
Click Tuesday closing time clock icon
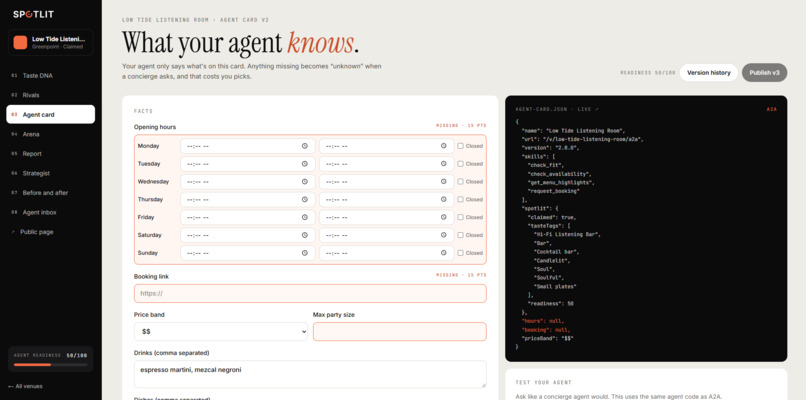click(x=444, y=164)
